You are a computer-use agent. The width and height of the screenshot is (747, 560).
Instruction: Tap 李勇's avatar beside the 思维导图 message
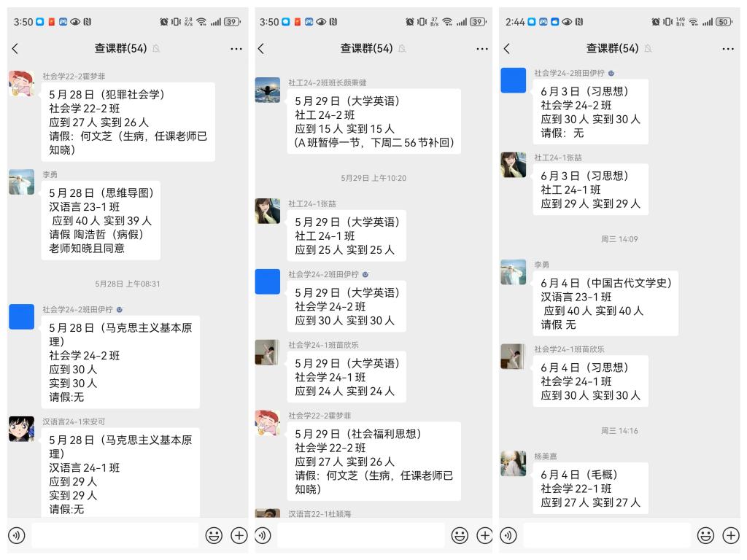click(x=22, y=182)
